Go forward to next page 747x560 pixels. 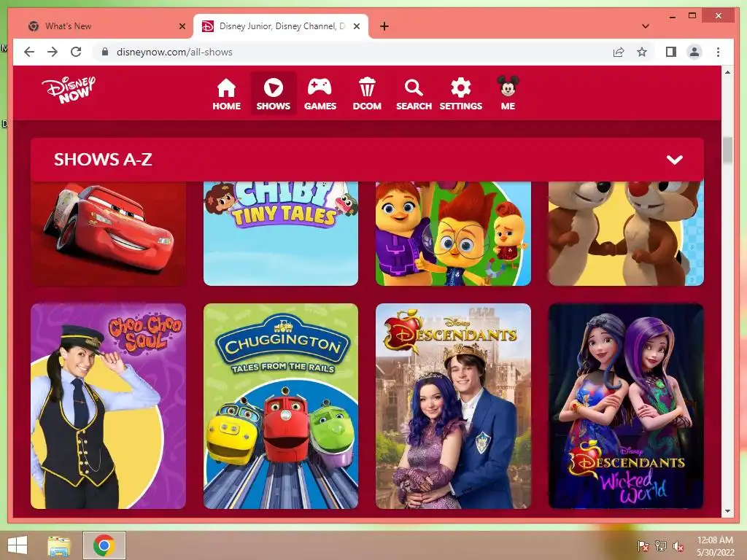(x=53, y=52)
